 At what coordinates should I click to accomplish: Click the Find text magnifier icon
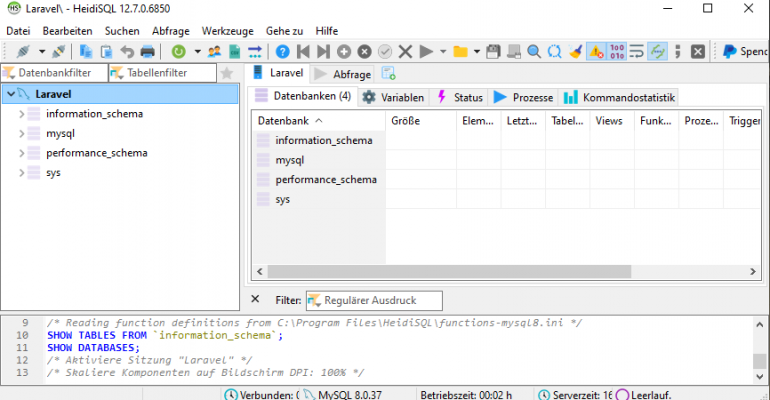[x=534, y=52]
